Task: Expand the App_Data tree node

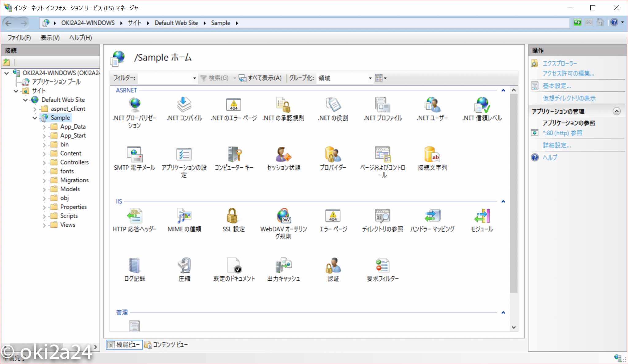Action: (44, 127)
